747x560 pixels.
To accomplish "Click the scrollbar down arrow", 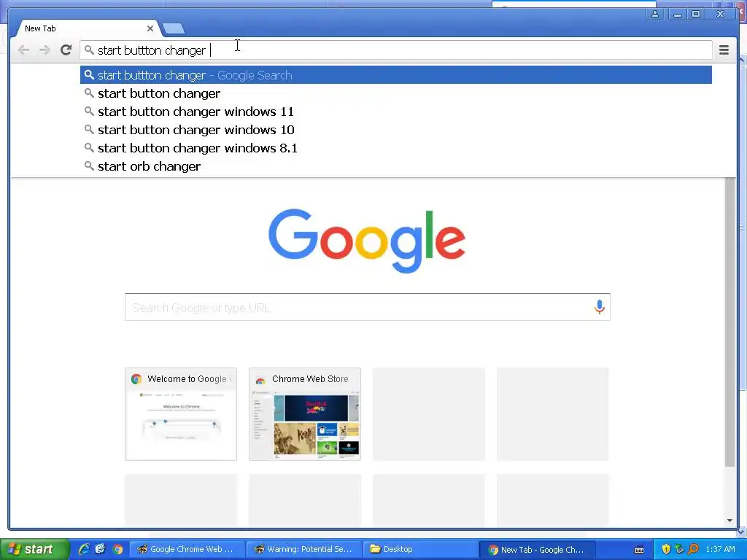I will pos(729,521).
